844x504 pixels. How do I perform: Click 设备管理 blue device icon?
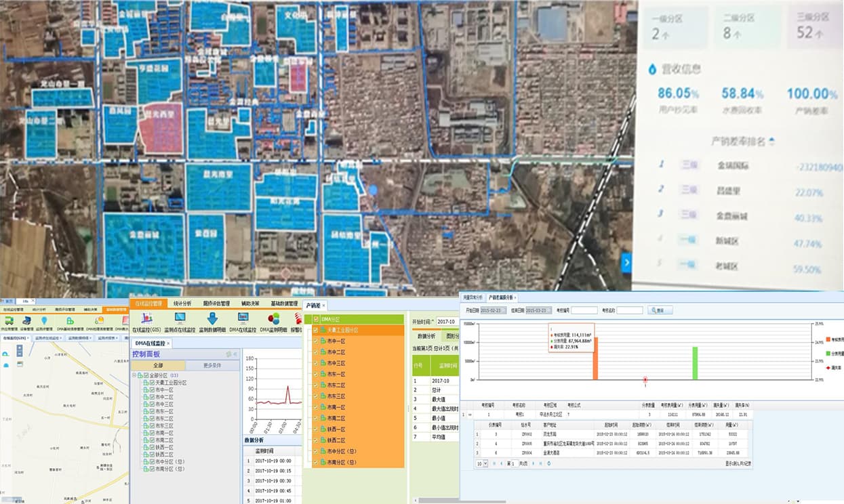pos(26,320)
